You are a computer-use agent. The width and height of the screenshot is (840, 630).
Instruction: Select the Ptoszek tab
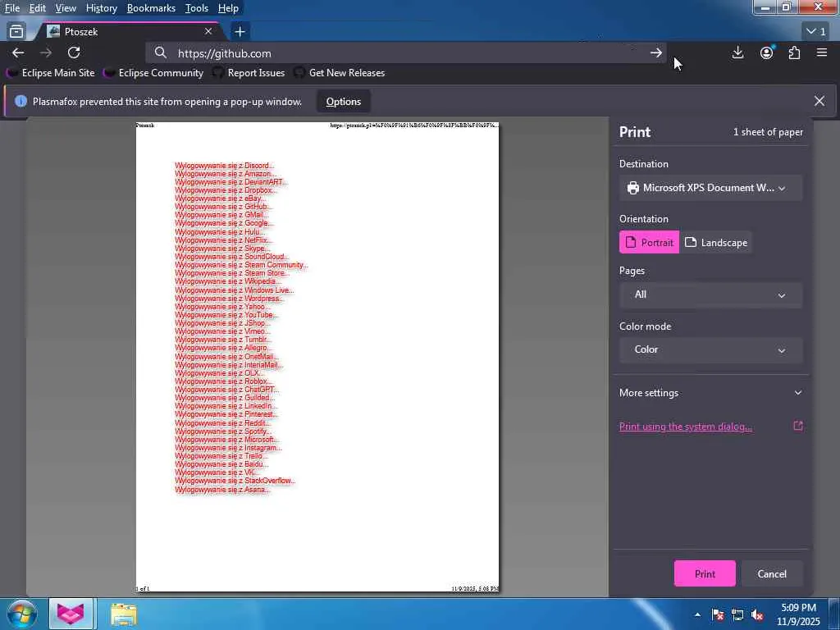[x=129, y=32]
